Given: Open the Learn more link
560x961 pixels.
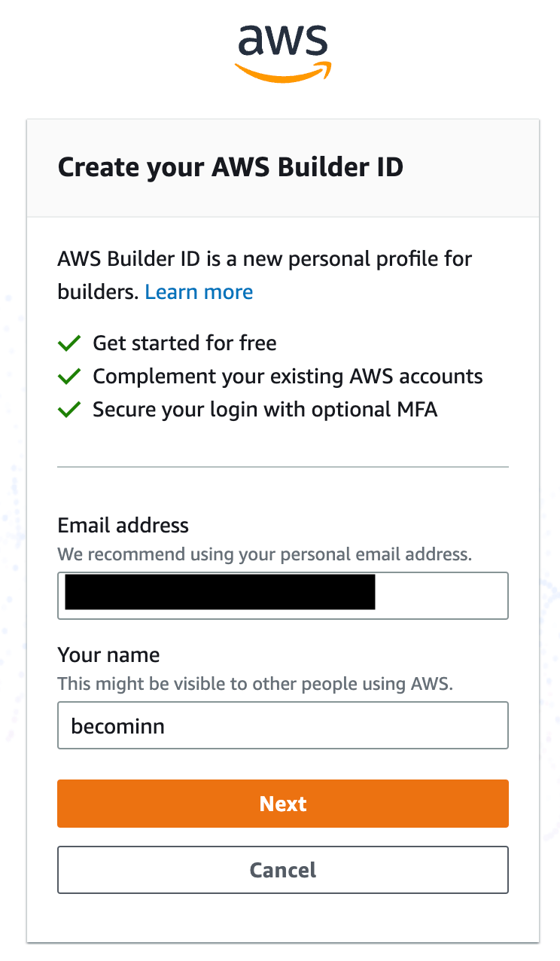Looking at the screenshot, I should [199, 291].
